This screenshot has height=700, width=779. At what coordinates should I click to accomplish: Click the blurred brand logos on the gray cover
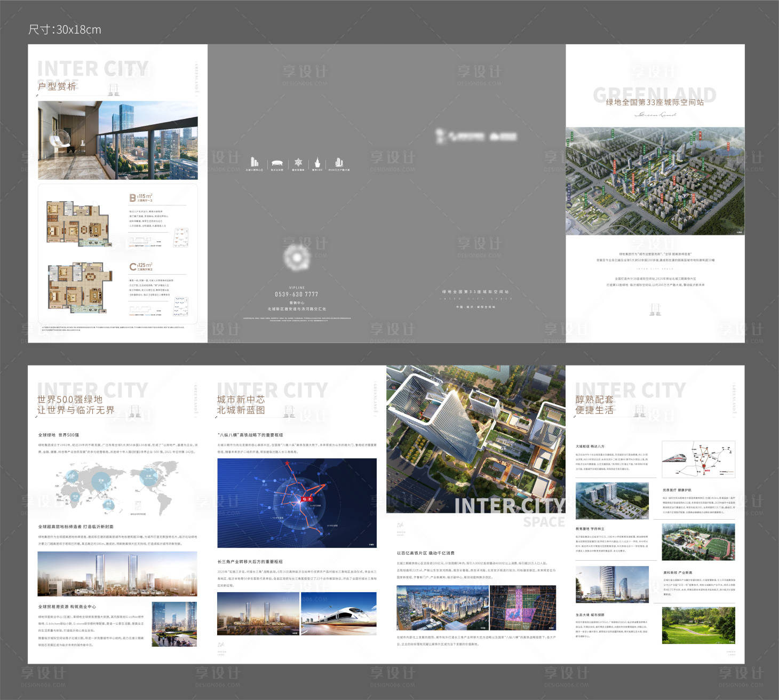[x=475, y=136]
